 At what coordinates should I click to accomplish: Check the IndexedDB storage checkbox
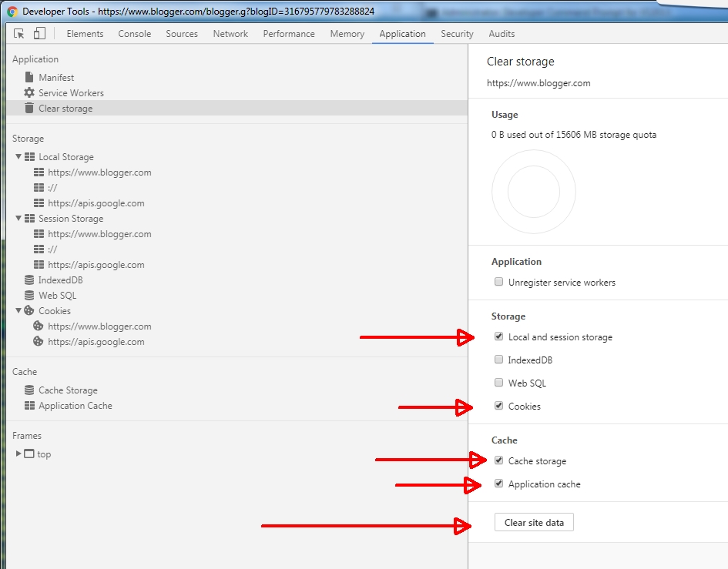(498, 360)
